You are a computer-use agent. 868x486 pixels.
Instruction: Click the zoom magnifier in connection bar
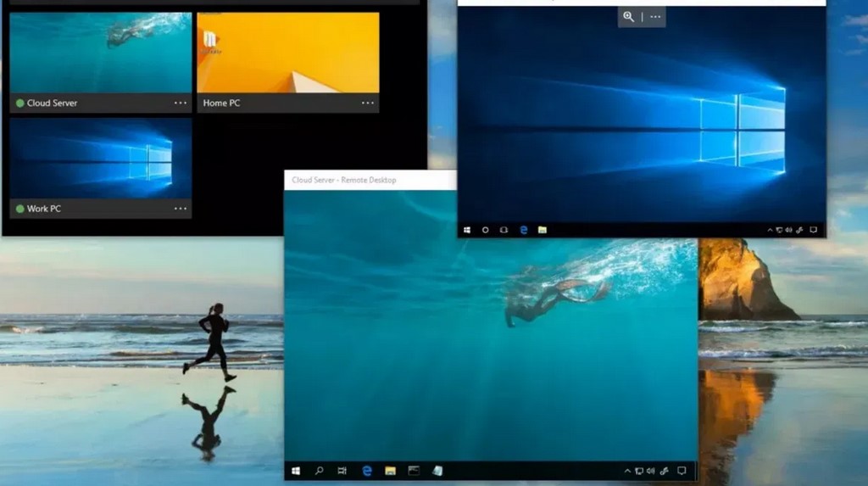point(628,17)
